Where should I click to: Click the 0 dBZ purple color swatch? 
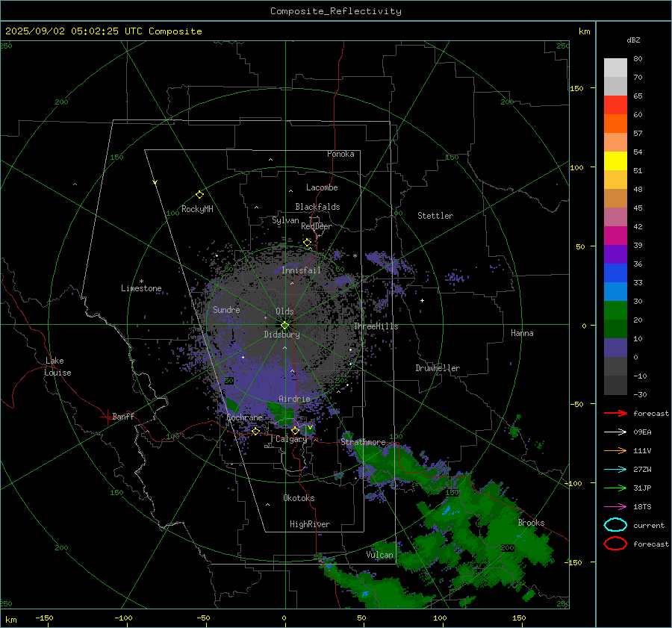[x=615, y=348]
